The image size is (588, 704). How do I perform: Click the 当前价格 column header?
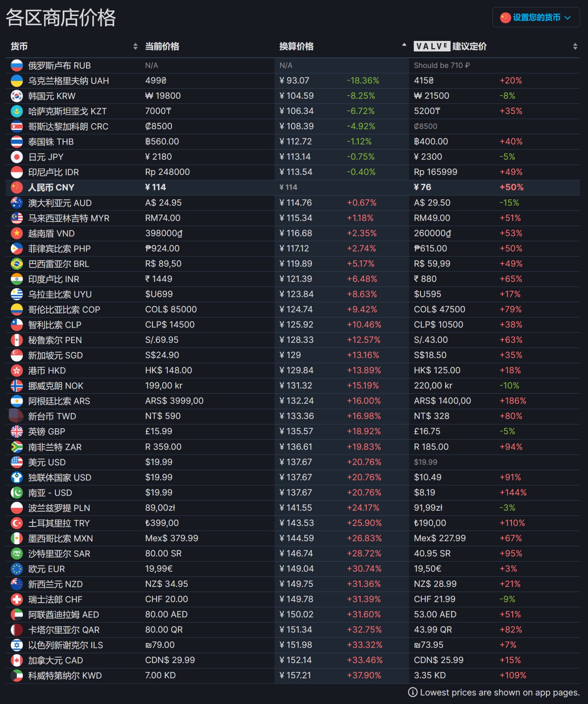click(162, 46)
